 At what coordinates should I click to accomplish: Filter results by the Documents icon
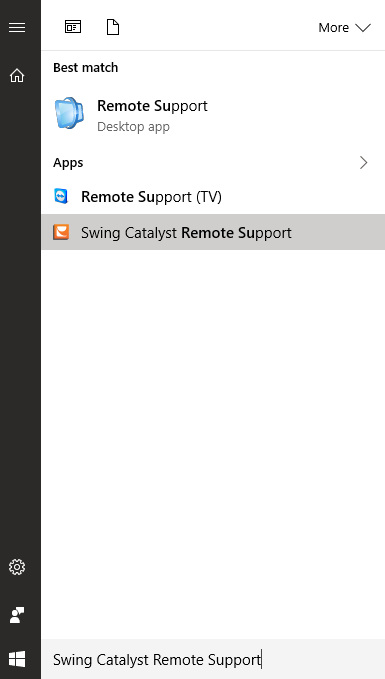(x=113, y=27)
